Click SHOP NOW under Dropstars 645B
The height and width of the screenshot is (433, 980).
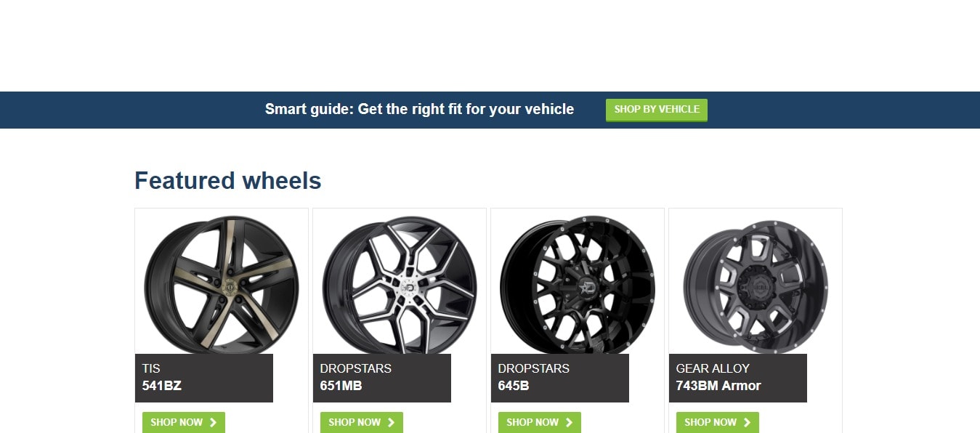click(540, 422)
